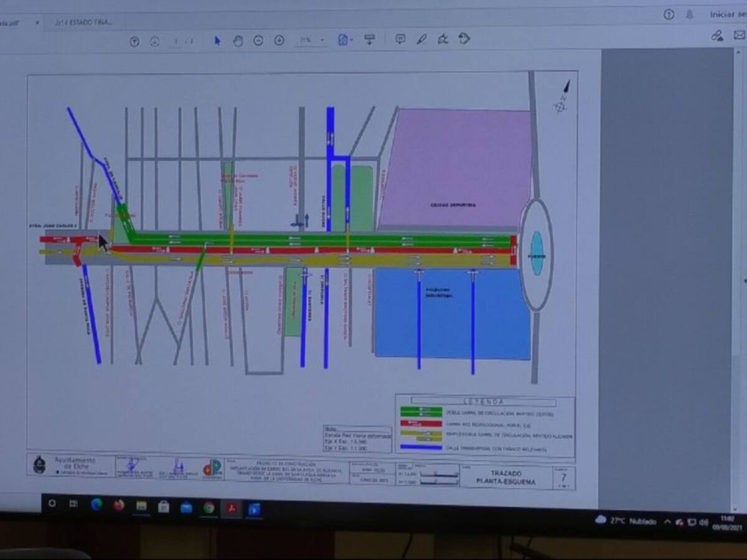Open the help question mark button

click(x=669, y=14)
